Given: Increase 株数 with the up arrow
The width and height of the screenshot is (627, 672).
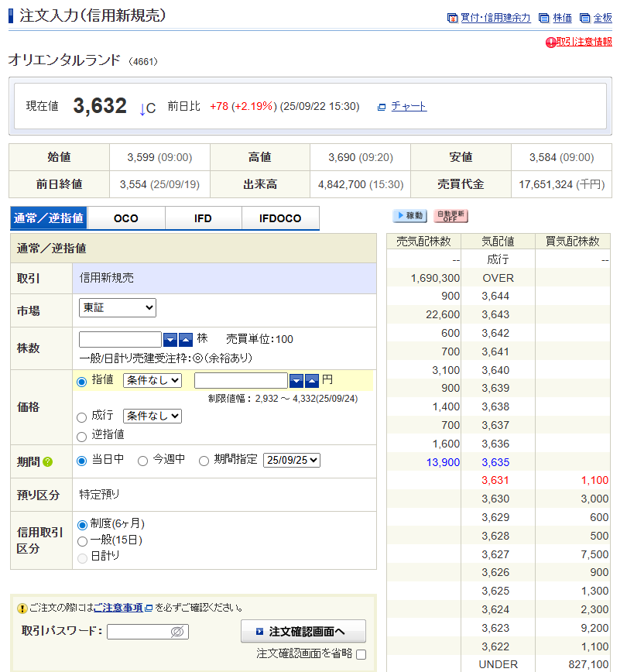Looking at the screenshot, I should click(186, 340).
